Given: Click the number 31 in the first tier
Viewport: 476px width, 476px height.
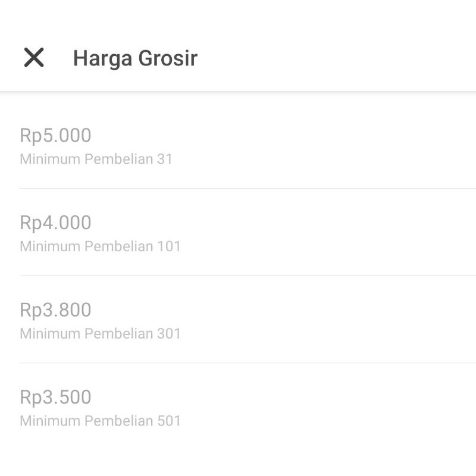Looking at the screenshot, I should [x=165, y=159].
